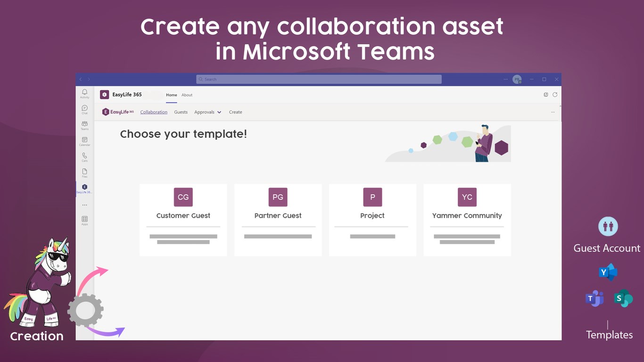Click the Teams search box
Image resolution: width=644 pixels, height=362 pixels.
pos(319,79)
